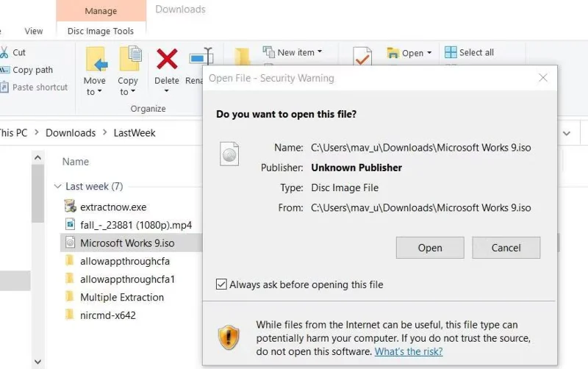This screenshot has height=369, width=588.
Task: Click the chevron after Downloads in the path
Action: point(104,132)
